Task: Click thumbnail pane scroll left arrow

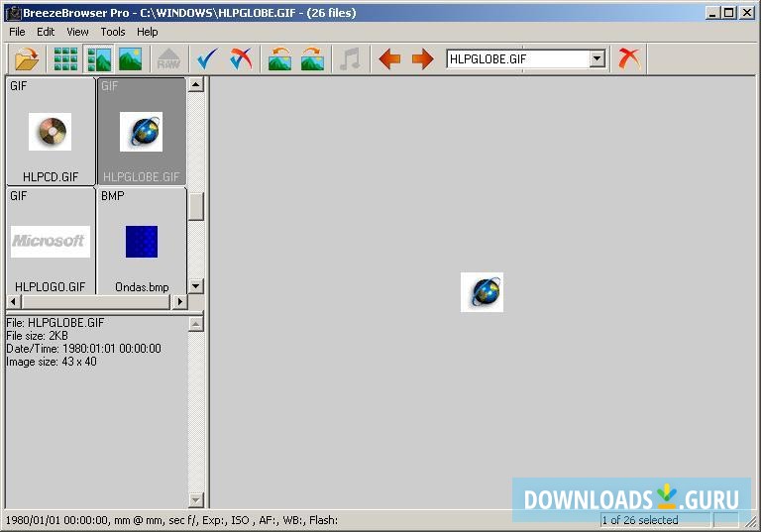Action: [14, 301]
